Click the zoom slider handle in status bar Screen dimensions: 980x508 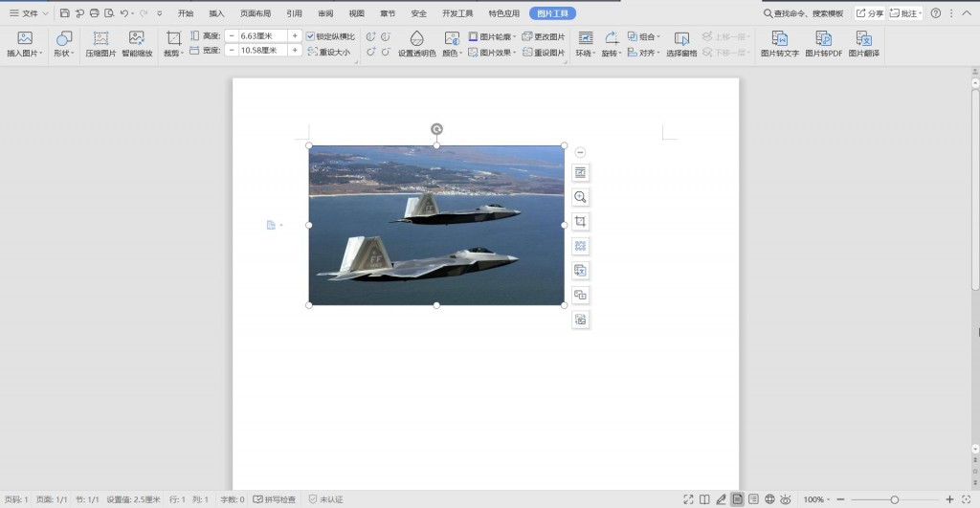click(895, 499)
